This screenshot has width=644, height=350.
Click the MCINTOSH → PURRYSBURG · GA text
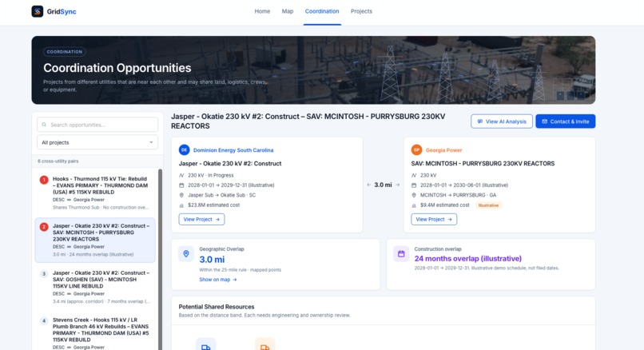coord(458,195)
